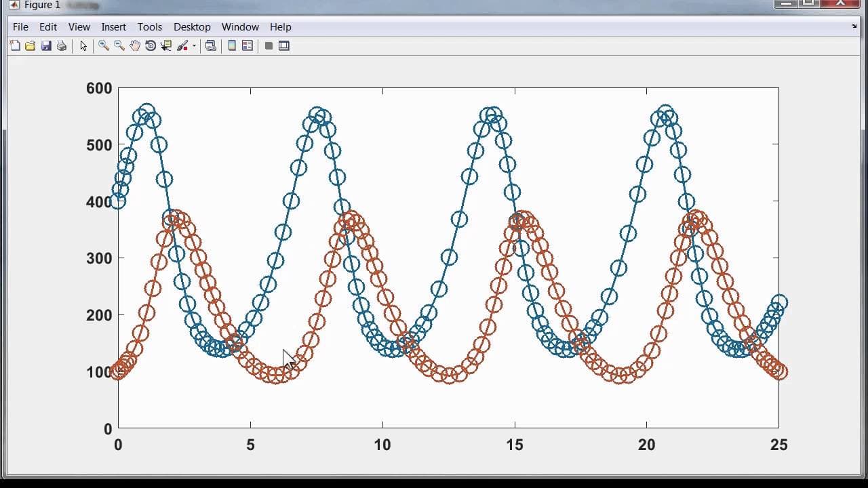The height and width of the screenshot is (488, 868).
Task: Click the Hide Plot Tools icon
Action: 269,45
